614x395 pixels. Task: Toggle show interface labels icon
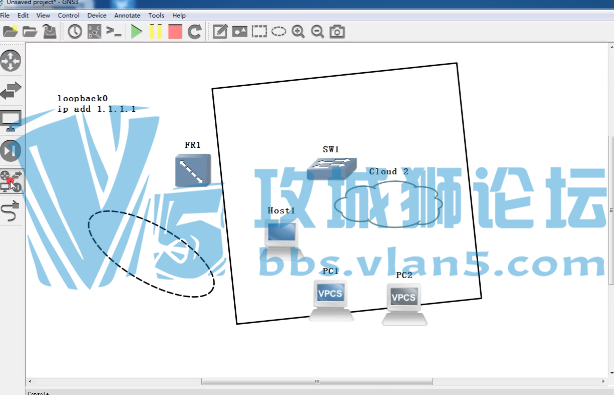(x=94, y=31)
